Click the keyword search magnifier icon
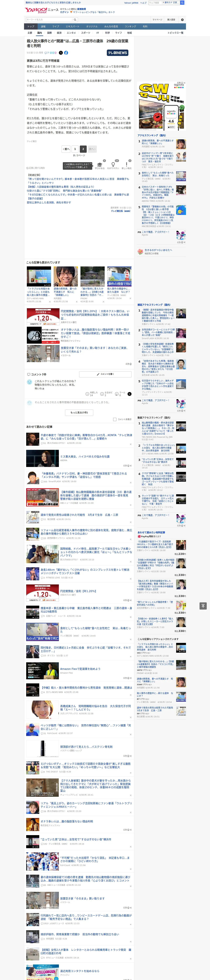Screen dimensions: 210x980 point(75,20)
